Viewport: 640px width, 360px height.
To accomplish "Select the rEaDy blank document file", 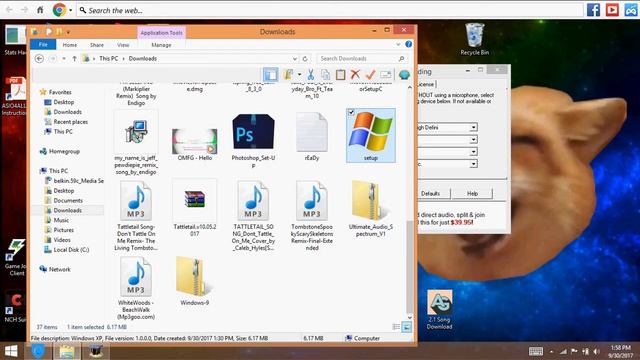I will pyautogui.click(x=312, y=137).
